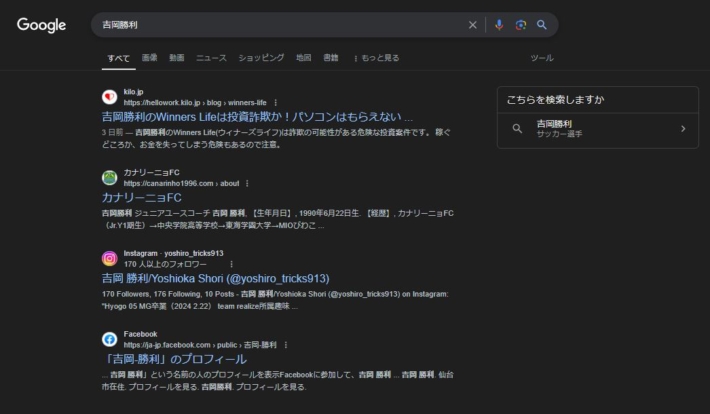Click the hellowork.kilo.jp URL breadcrumb
The width and height of the screenshot is (710, 414).
(195, 103)
